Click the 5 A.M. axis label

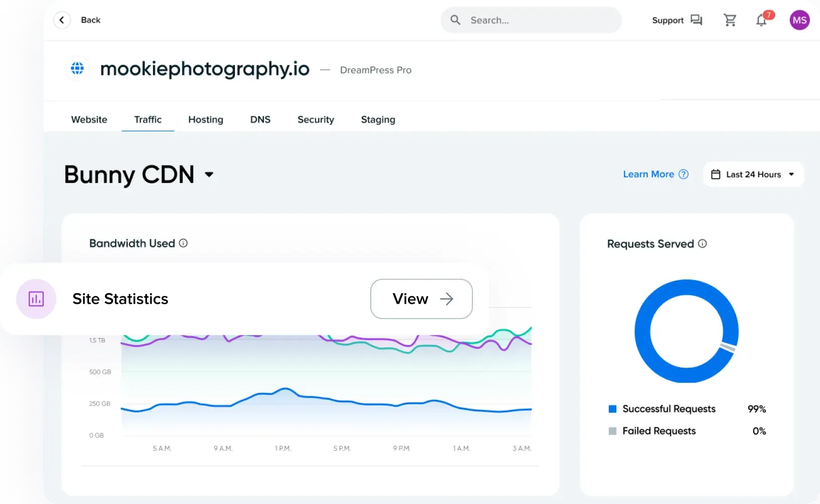[x=162, y=448]
